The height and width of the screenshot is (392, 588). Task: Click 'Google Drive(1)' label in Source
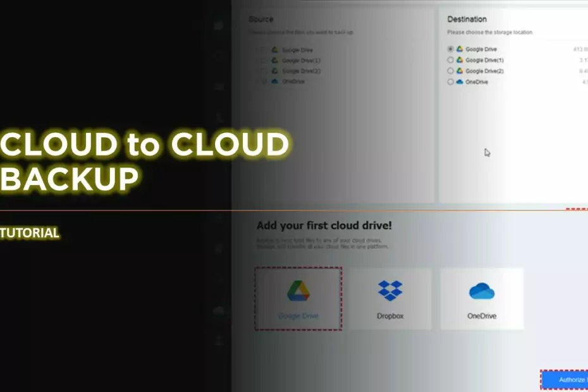click(x=301, y=61)
